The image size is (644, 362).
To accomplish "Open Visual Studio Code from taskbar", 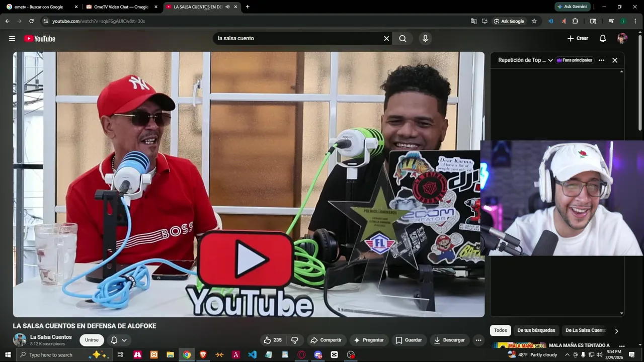I will [x=252, y=355].
